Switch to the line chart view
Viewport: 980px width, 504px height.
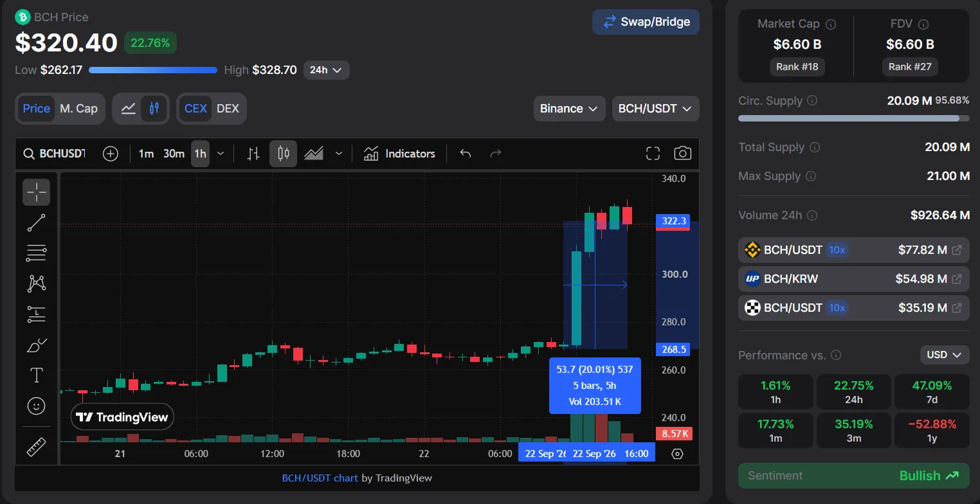(x=128, y=109)
